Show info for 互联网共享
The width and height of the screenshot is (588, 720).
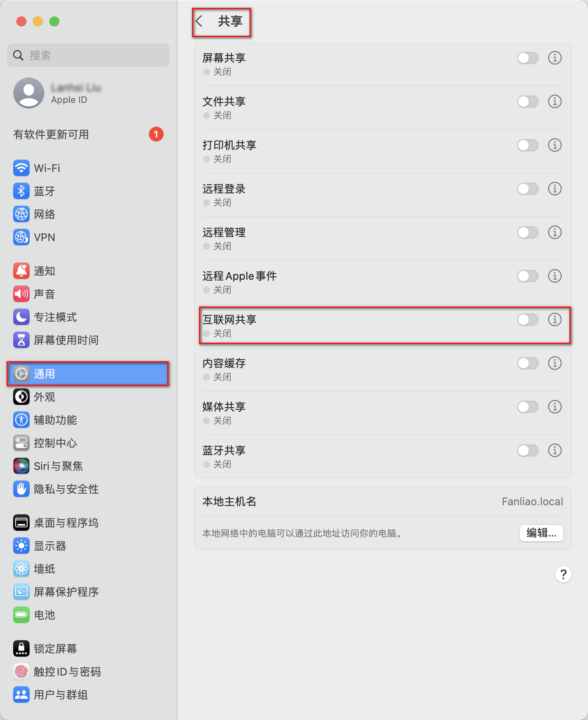tap(555, 320)
